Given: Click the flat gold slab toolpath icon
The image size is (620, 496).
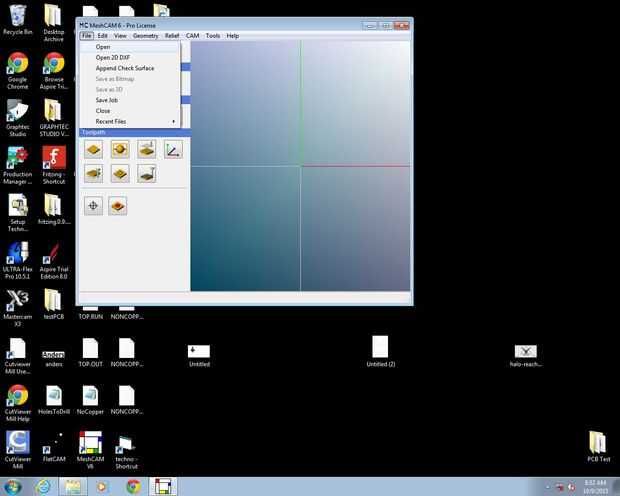Looking at the screenshot, I should (93, 150).
